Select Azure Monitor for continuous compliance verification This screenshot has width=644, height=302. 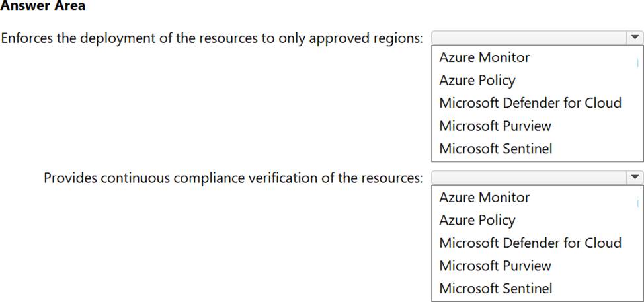(484, 198)
